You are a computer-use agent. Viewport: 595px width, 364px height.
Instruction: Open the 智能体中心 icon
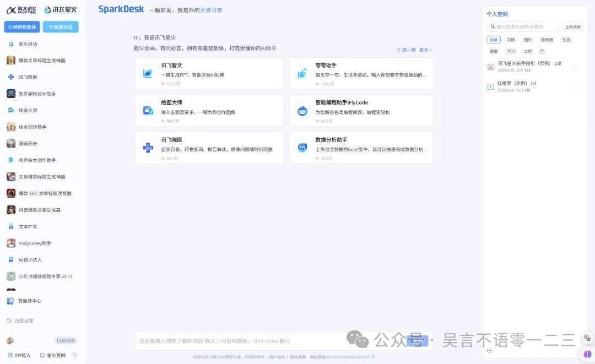10,301
